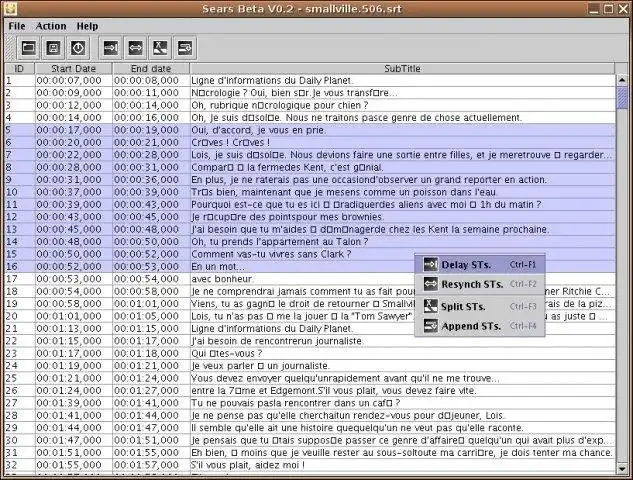Click the toolbar drag grip handle
The width and height of the screenshot is (633, 480).
[x=9, y=48]
